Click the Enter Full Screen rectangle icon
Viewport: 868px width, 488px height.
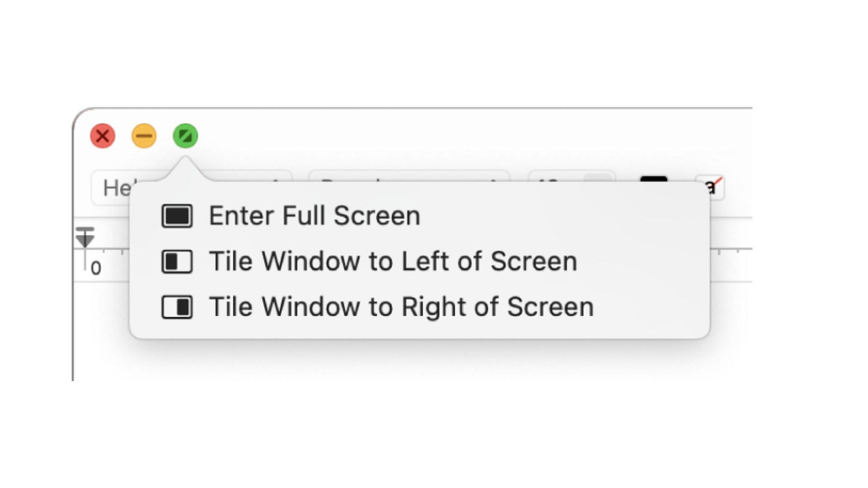[x=177, y=216]
